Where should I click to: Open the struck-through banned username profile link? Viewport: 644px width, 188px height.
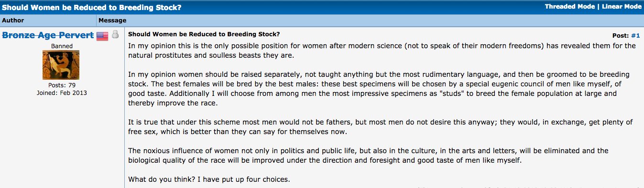[48, 36]
